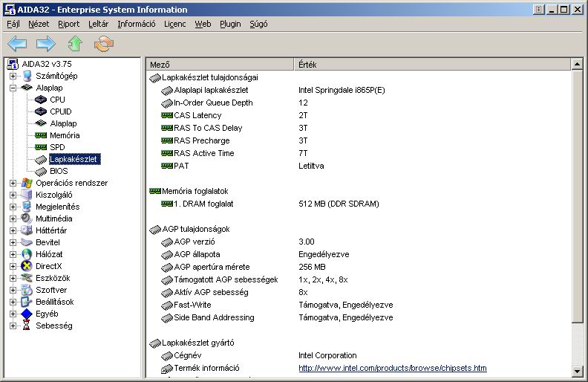
Task: Open the Web menu
Action: point(203,24)
